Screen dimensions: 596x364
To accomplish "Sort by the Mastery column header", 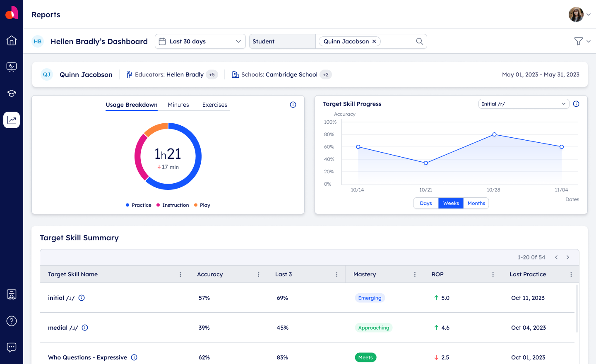I will click(365, 274).
